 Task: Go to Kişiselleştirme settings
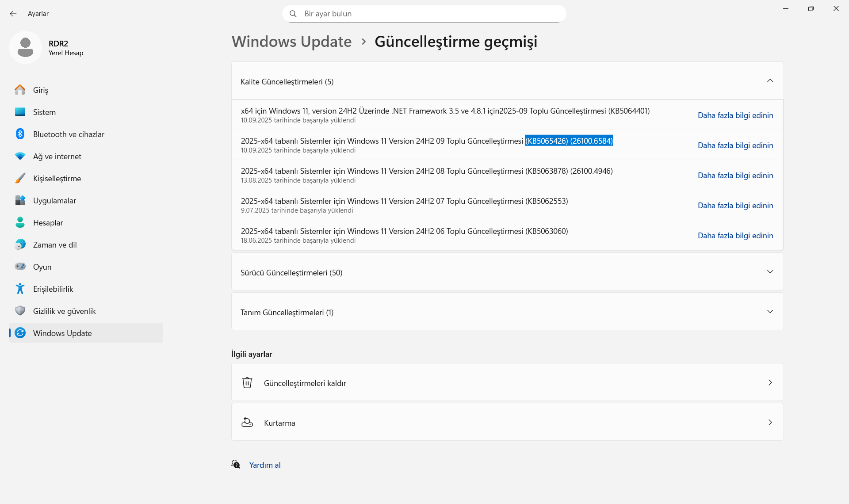pos(86,178)
